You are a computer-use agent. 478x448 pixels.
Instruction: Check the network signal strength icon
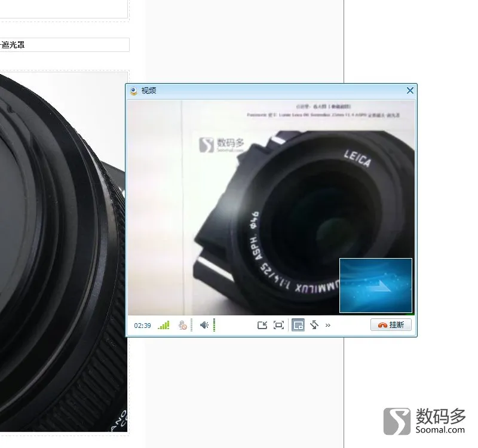[x=164, y=325]
